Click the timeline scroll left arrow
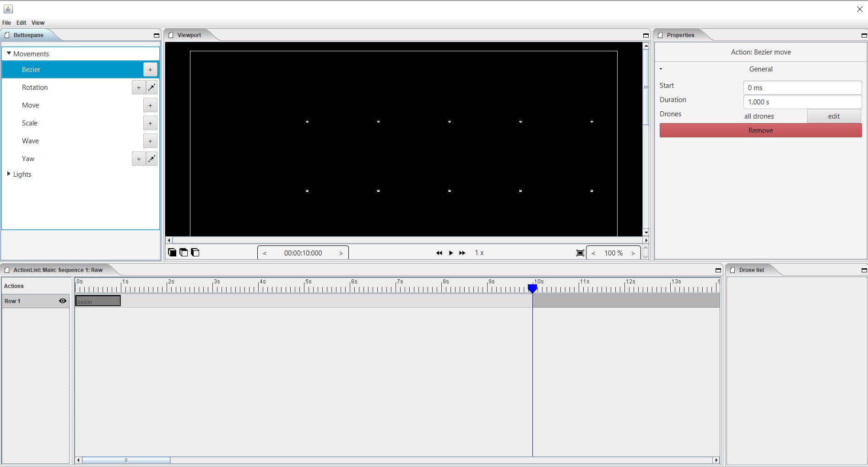This screenshot has height=467, width=868. click(x=79, y=460)
